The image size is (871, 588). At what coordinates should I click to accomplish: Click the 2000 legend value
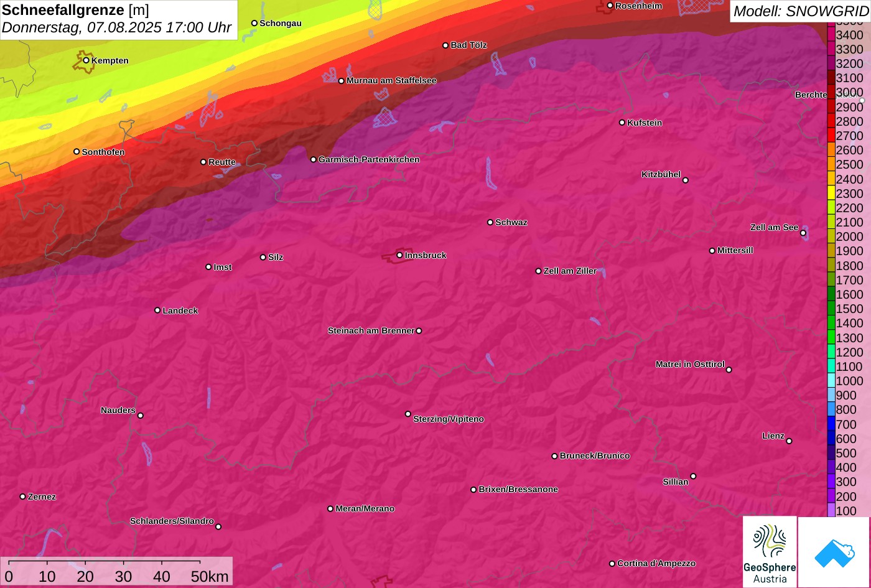(850, 236)
